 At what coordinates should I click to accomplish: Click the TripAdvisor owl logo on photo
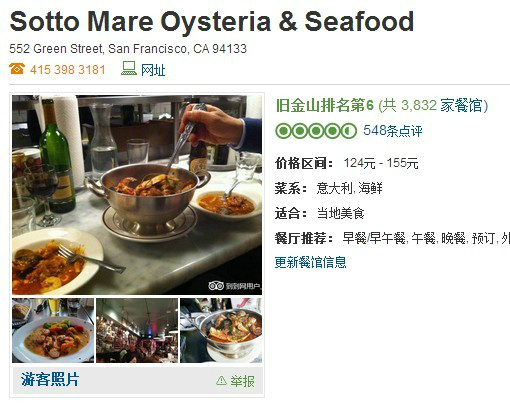coord(216,286)
